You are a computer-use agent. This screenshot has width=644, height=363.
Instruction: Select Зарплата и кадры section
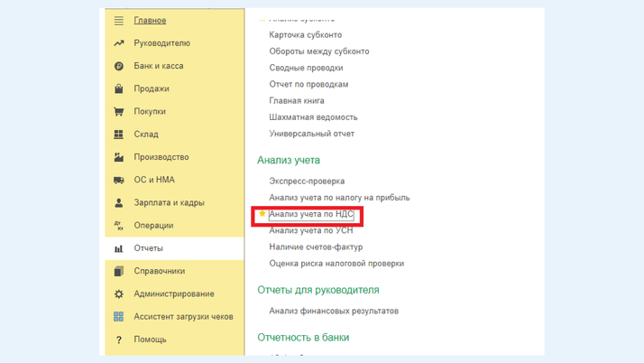pyautogui.click(x=169, y=202)
